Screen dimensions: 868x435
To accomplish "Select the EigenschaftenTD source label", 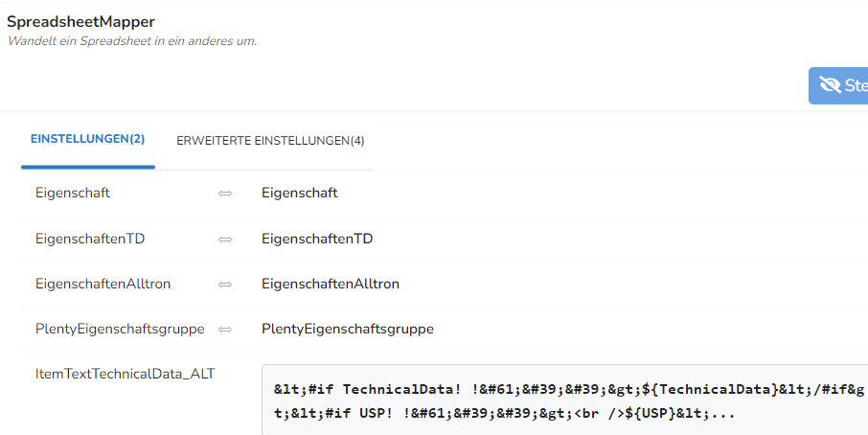I will 90,239.
